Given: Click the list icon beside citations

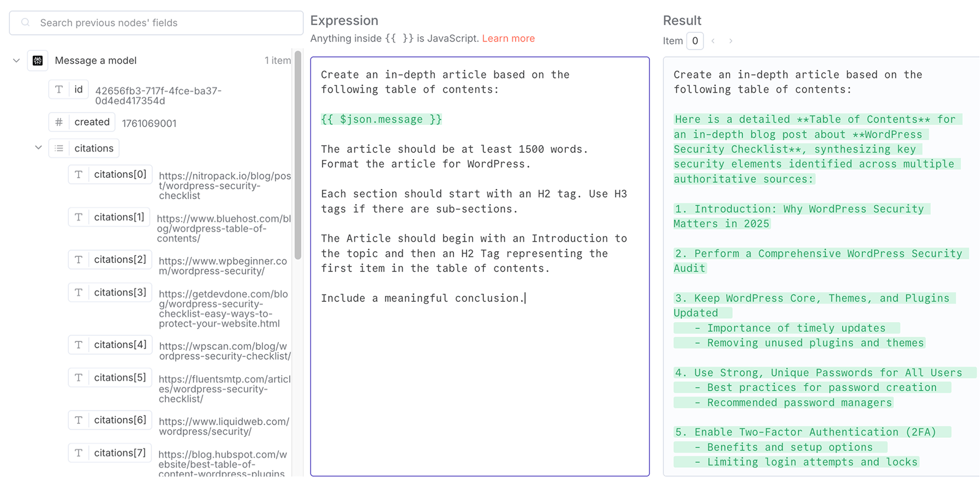Looking at the screenshot, I should click(59, 148).
